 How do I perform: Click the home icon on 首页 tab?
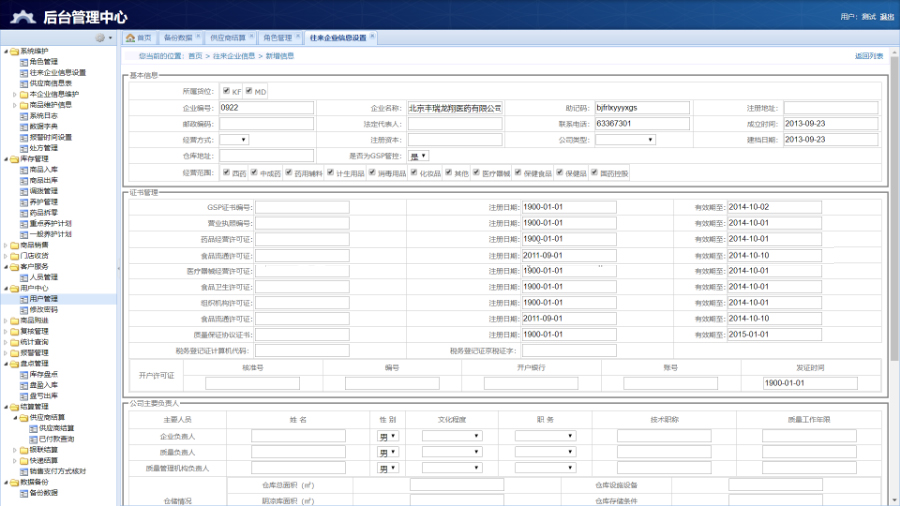click(130, 38)
